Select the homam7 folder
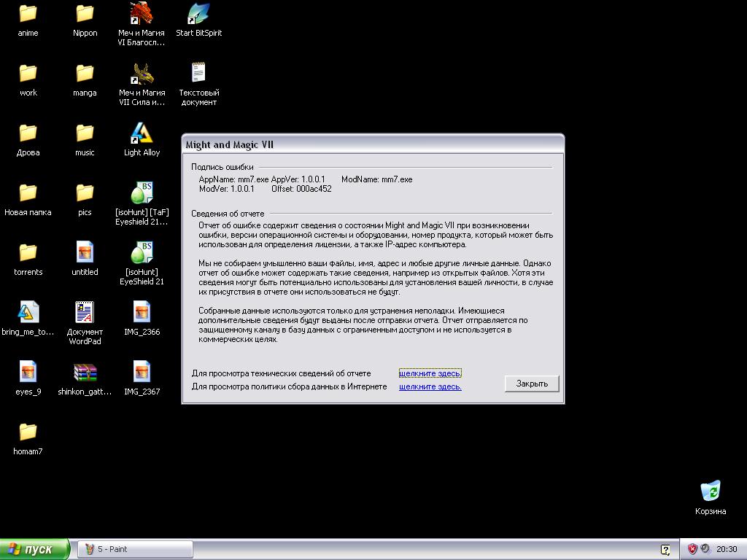Image resolution: width=747 pixels, height=560 pixels. coord(28,433)
